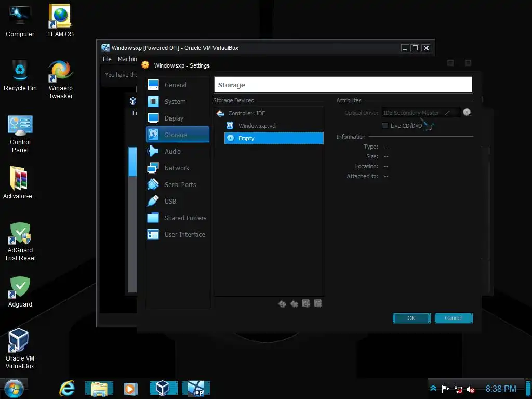
Task: Select the Empty optical drive entry
Action: [274, 138]
